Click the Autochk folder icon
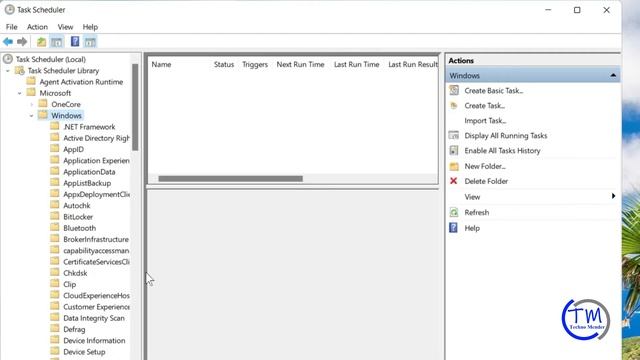This screenshot has width=640, height=360. coord(55,205)
